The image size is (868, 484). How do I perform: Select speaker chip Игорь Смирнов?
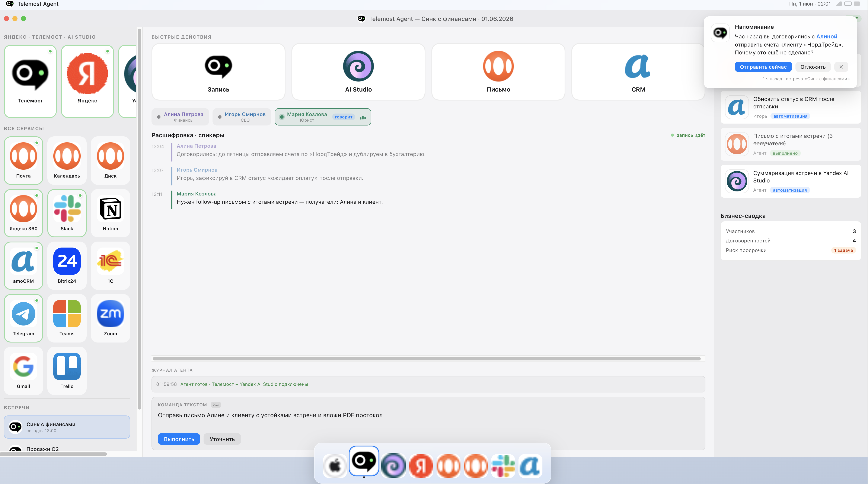(242, 117)
